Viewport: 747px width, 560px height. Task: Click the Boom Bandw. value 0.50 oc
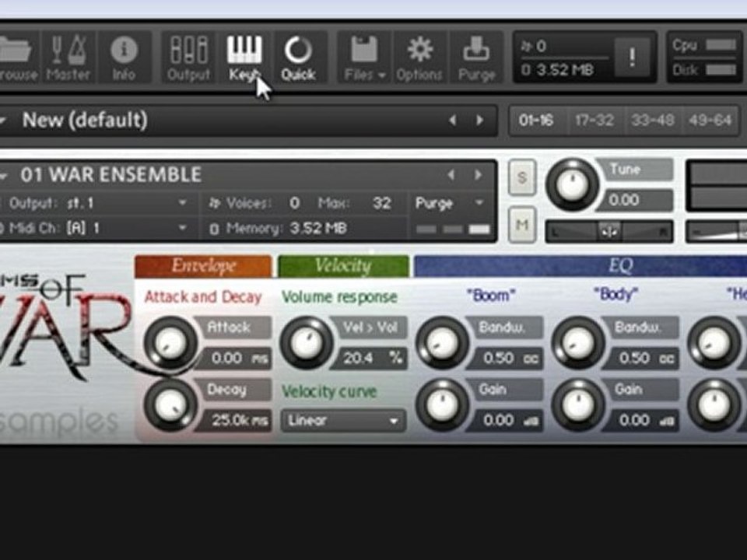(x=506, y=358)
